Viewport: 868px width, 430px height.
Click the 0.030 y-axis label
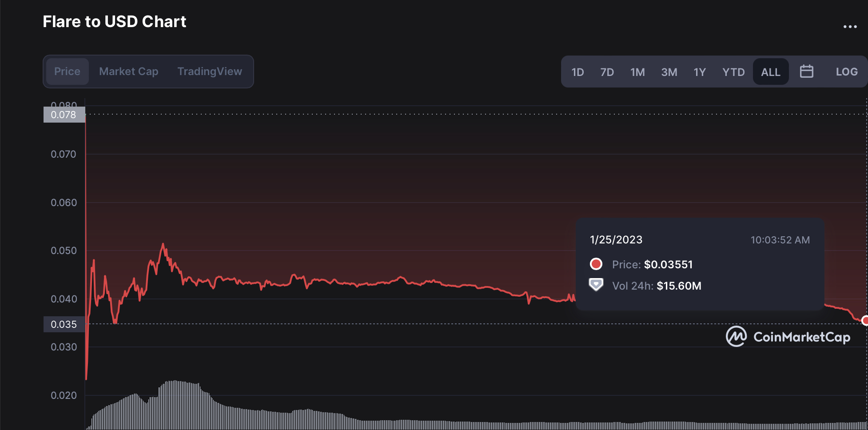pos(64,347)
